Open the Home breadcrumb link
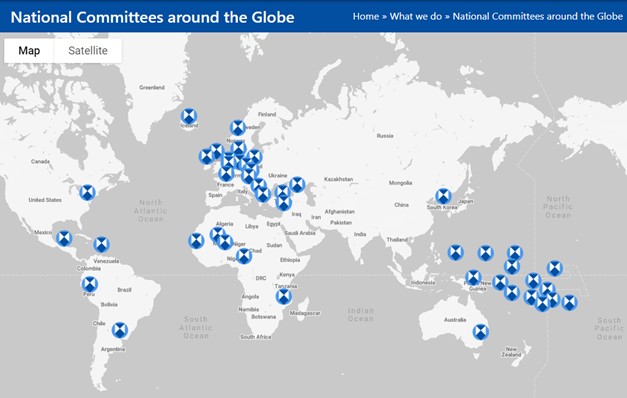627x398 pixels. tap(365, 16)
